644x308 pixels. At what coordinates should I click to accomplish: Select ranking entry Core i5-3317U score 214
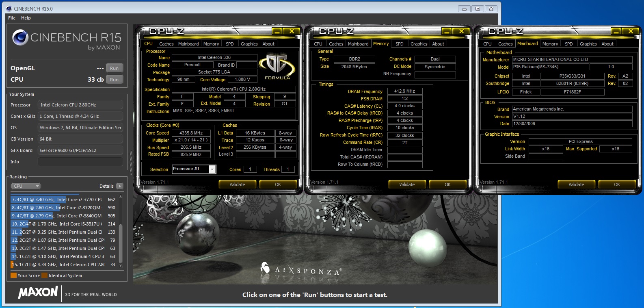pyautogui.click(x=64, y=224)
